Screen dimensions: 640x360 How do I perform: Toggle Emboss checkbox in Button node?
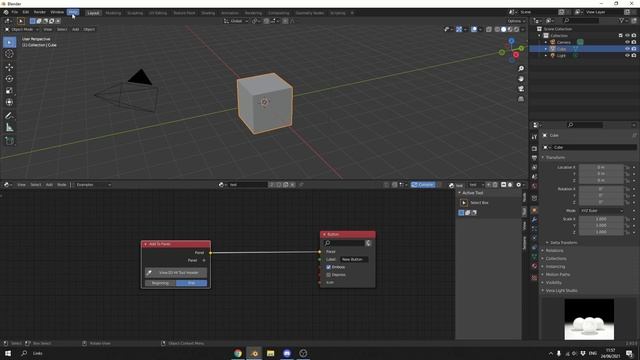pyautogui.click(x=329, y=267)
